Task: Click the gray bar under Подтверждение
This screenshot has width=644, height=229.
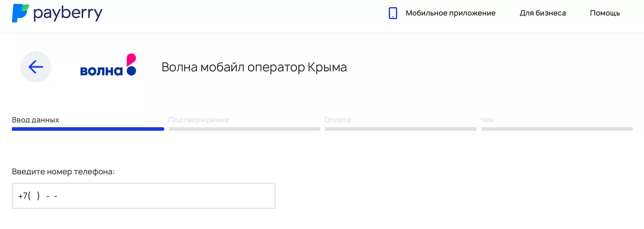Action: (244, 129)
